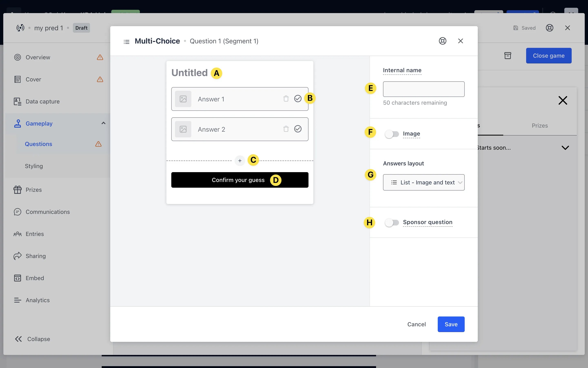Edit the Untitled question title
588x368 pixels.
click(x=189, y=73)
